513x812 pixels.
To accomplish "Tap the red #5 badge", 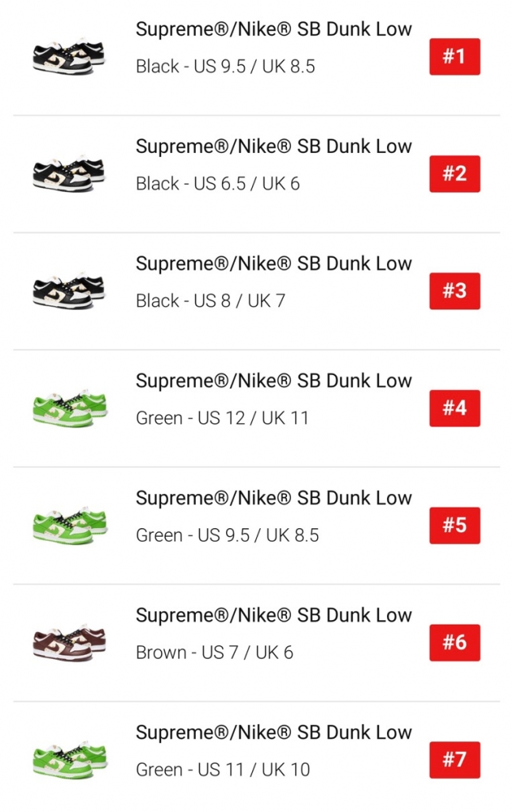I will (x=454, y=526).
